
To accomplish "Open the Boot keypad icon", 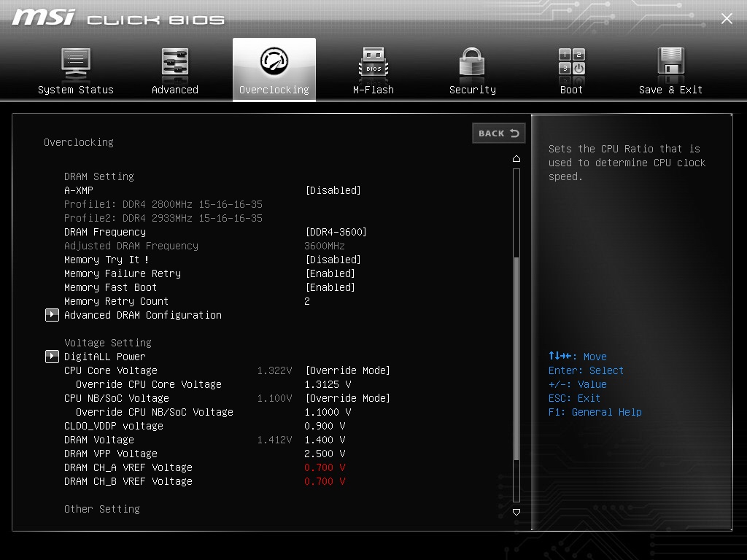I will coord(572,62).
